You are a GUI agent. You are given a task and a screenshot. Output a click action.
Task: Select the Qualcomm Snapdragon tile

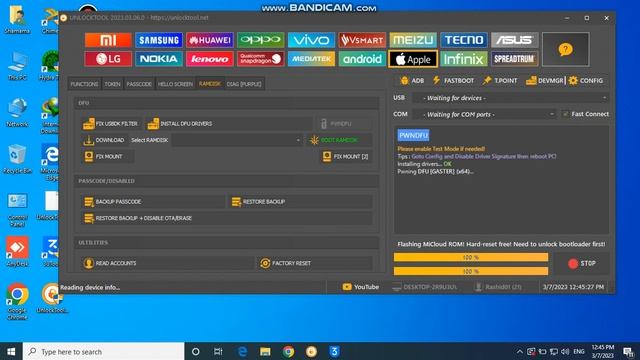pyautogui.click(x=260, y=59)
